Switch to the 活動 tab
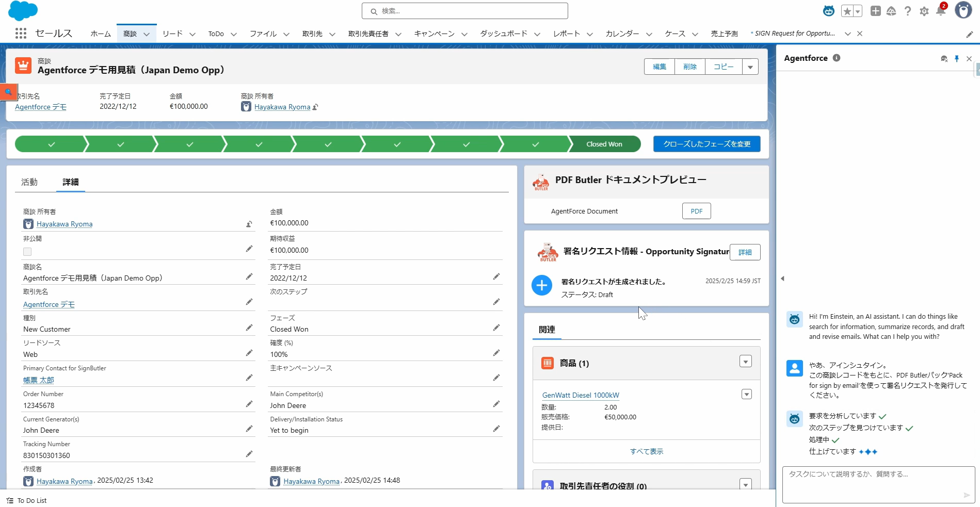The image size is (980, 507). click(x=29, y=182)
